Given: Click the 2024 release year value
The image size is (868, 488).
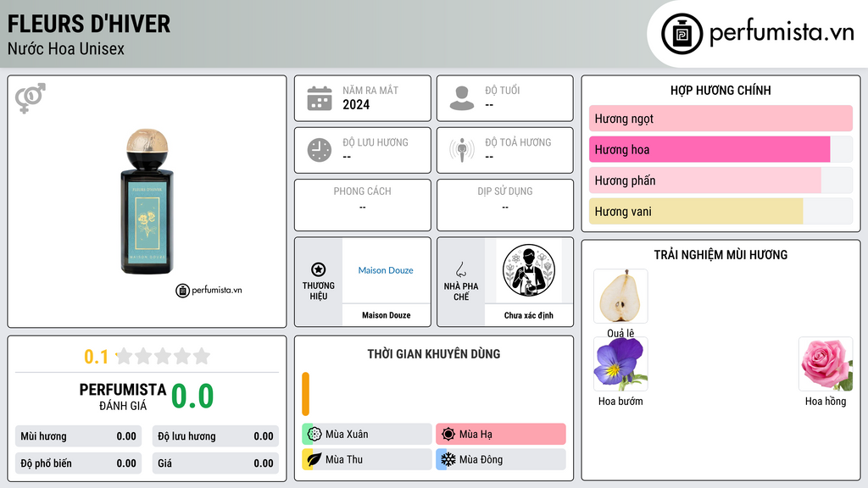Looking at the screenshot, I should click(356, 104).
